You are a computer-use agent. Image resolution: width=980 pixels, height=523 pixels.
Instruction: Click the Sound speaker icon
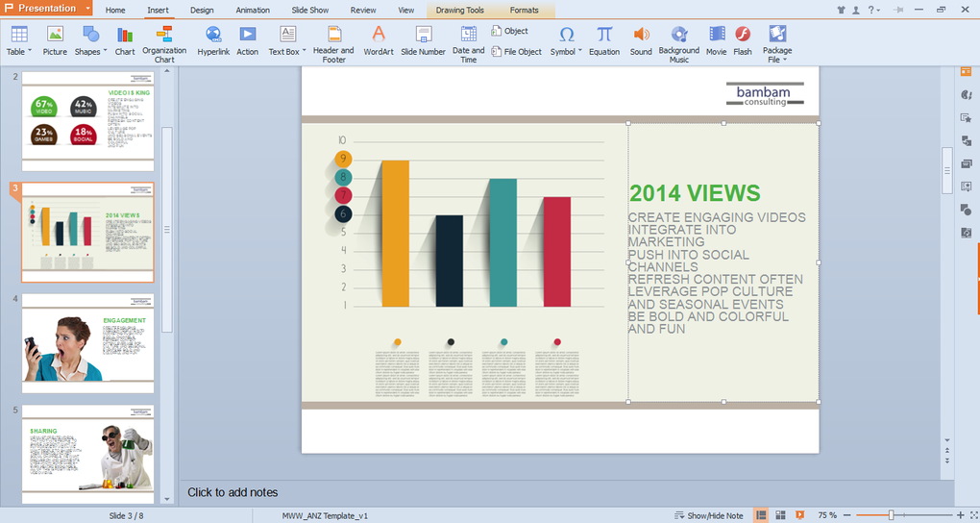(x=641, y=41)
